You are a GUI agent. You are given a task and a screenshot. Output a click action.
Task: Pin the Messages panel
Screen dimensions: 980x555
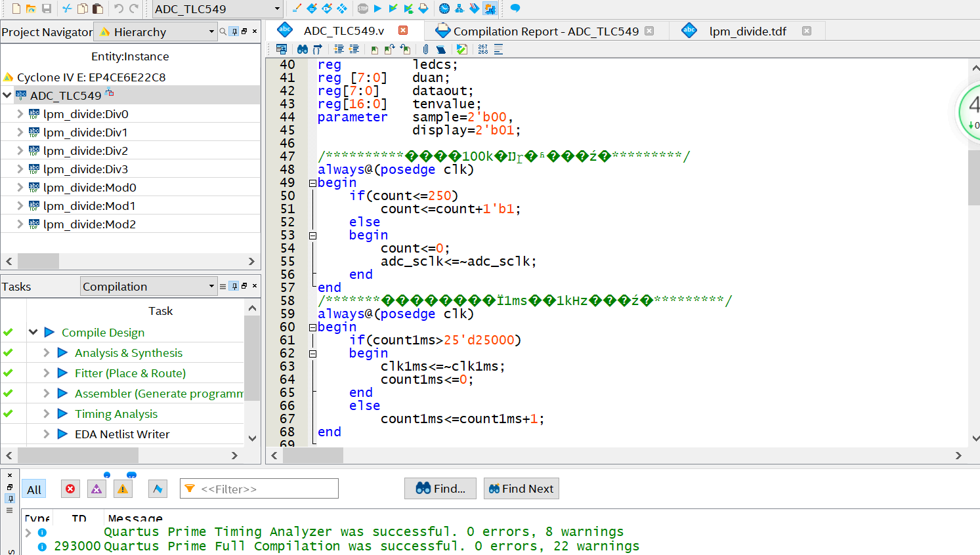[x=10, y=499]
